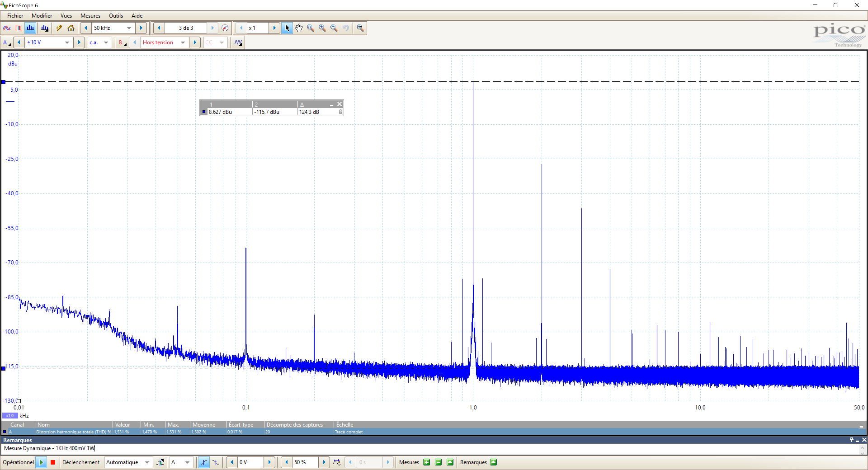Open the Automatique trigger mode dropdown
The image size is (868, 470).
(147, 462)
